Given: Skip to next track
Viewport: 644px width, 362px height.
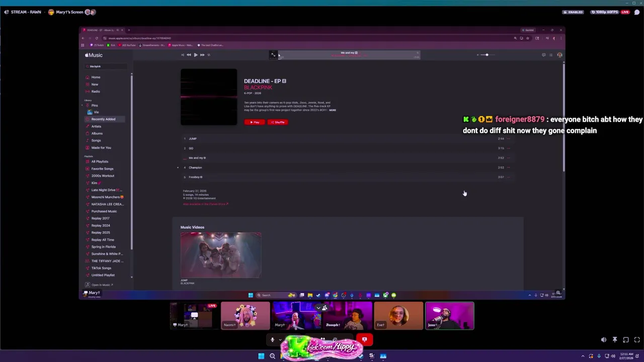Looking at the screenshot, I should 202,55.
